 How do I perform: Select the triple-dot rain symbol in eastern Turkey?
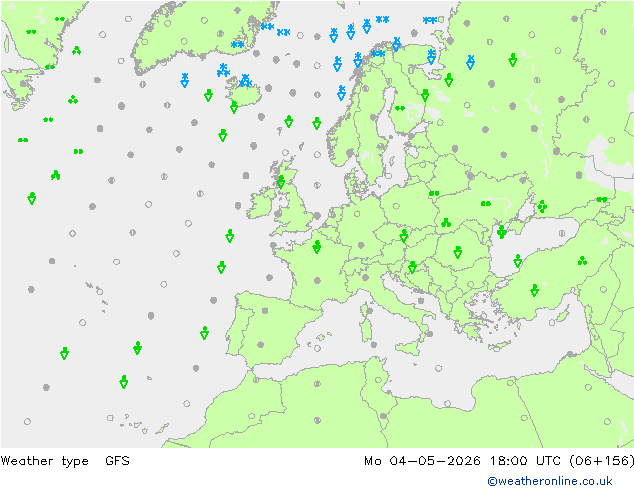coord(582,261)
